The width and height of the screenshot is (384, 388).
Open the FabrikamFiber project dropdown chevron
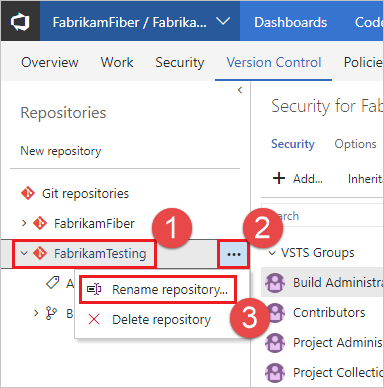click(x=223, y=22)
